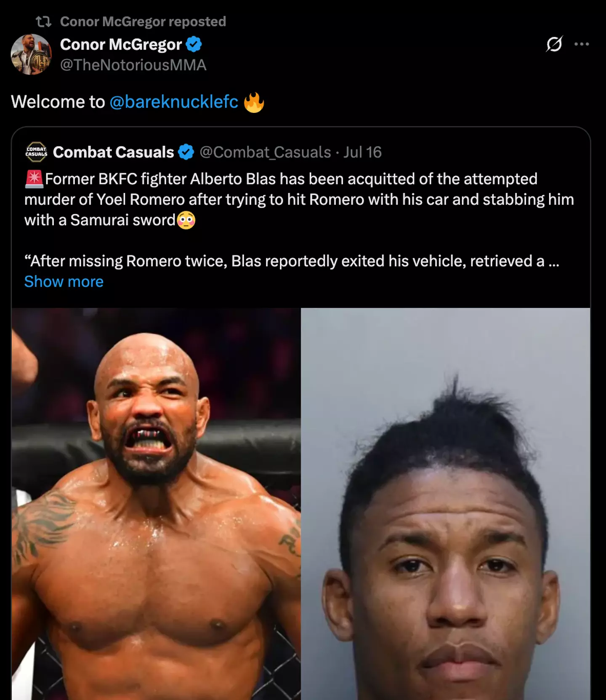Open the Jul 16 timestamp link
The height and width of the screenshot is (700, 606).
coord(362,152)
